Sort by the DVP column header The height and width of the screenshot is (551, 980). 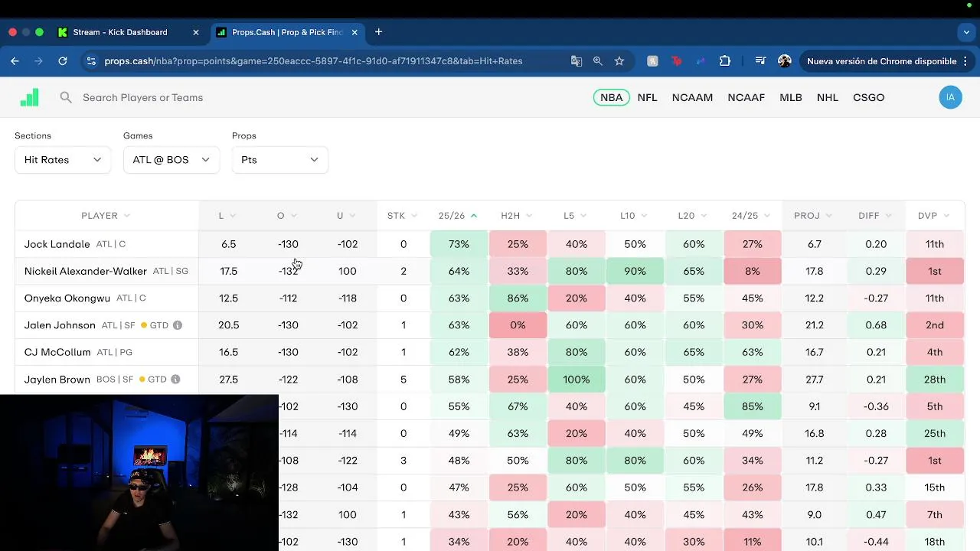point(934,216)
